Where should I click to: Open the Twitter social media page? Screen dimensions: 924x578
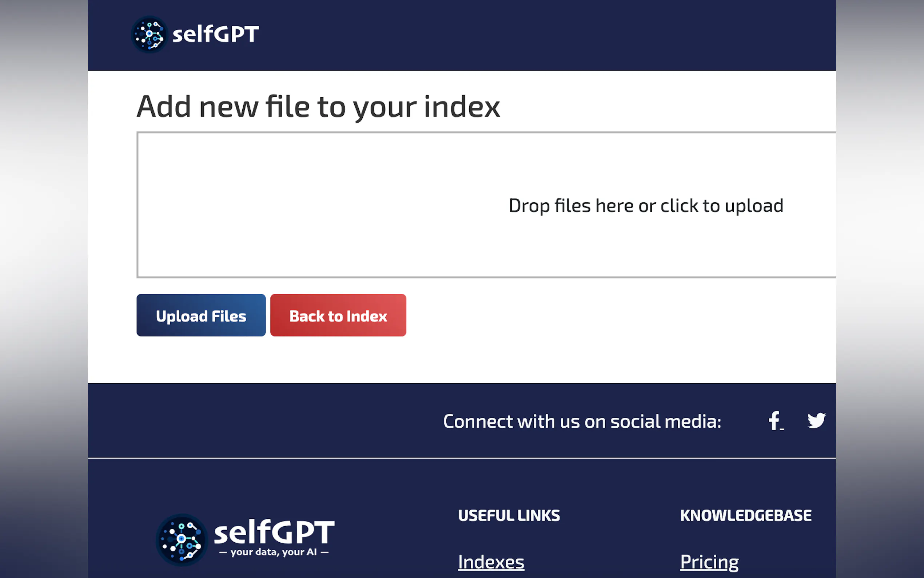816,421
